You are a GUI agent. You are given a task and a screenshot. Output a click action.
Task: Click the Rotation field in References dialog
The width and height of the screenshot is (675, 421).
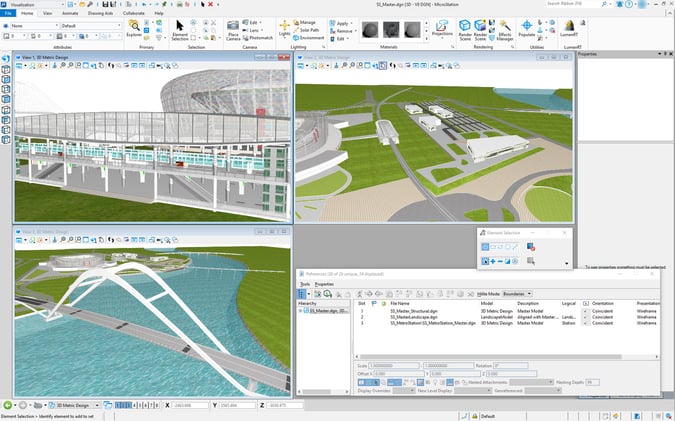click(x=511, y=365)
